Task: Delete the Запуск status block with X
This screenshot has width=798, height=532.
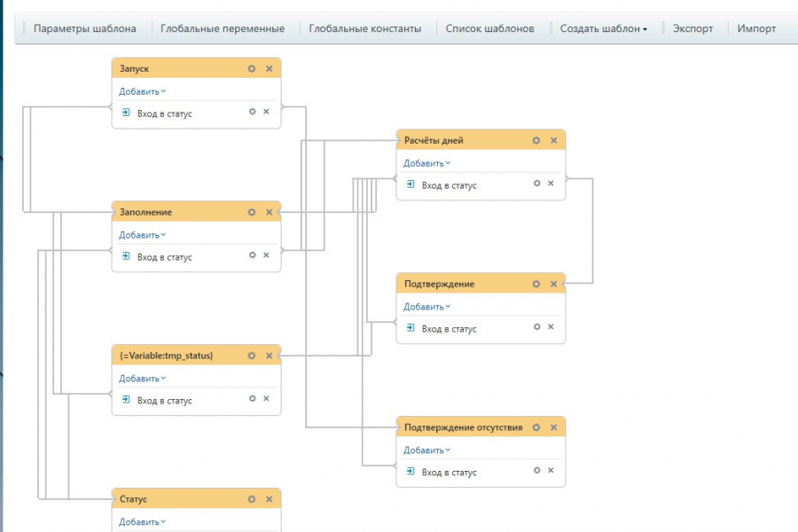Action: click(x=269, y=68)
